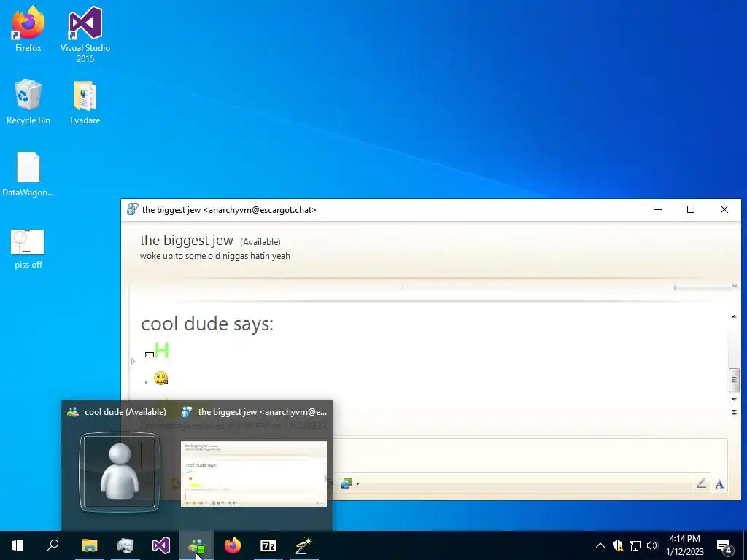
Task: Select the conversation window taskbar preview thumbnail
Action: click(x=253, y=473)
